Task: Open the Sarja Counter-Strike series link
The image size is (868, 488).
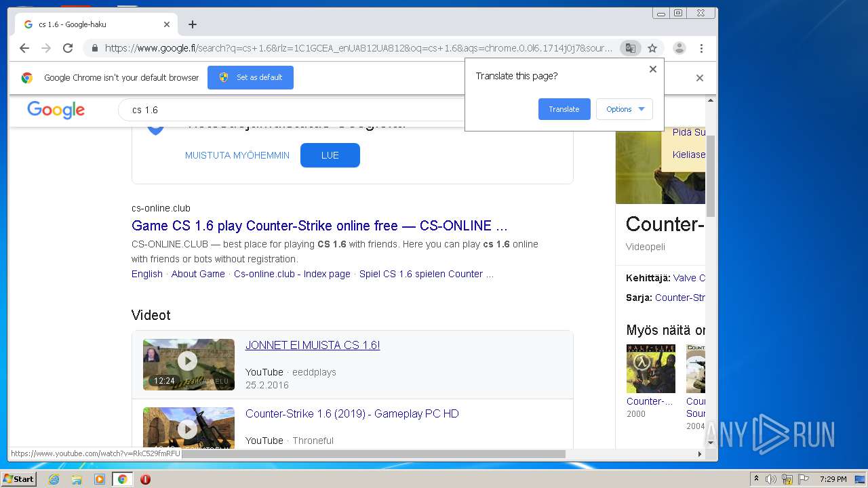Action: pos(680,298)
